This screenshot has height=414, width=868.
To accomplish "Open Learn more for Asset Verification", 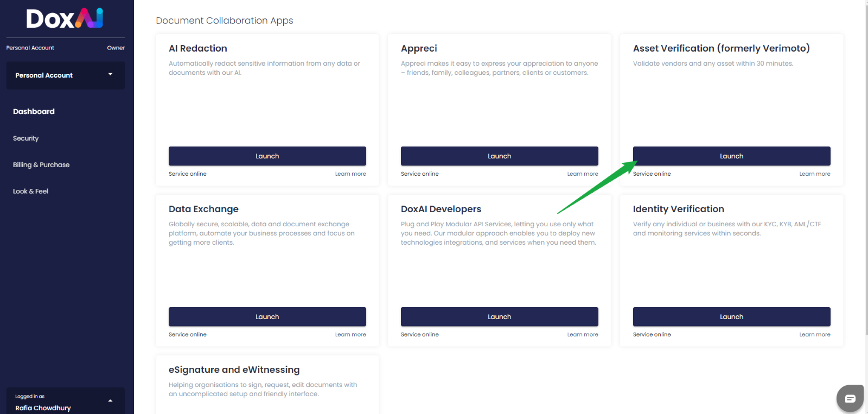I will pyautogui.click(x=814, y=174).
